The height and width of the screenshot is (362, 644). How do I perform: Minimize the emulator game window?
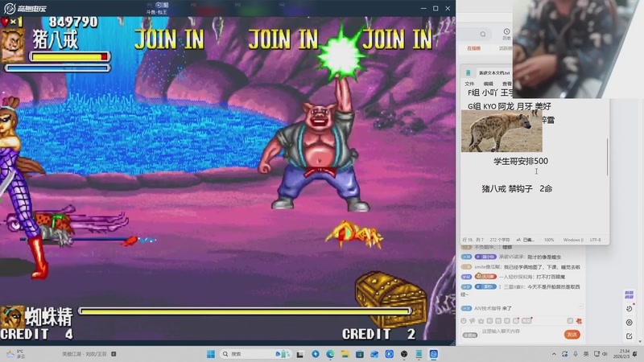coord(423,8)
